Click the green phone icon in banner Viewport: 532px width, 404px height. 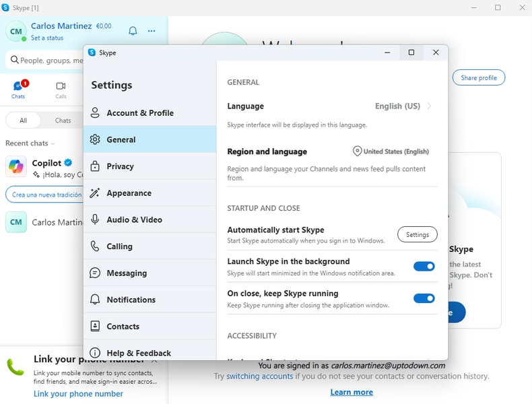15,368
